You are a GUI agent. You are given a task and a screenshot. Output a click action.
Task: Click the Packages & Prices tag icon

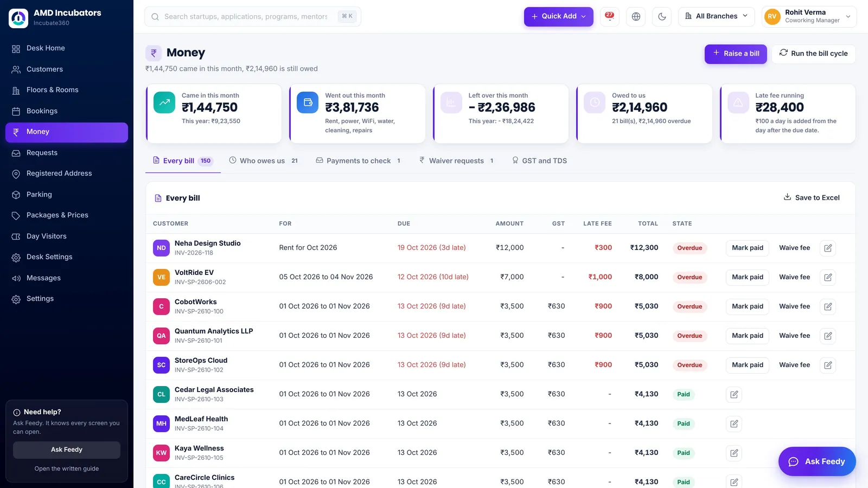(16, 216)
